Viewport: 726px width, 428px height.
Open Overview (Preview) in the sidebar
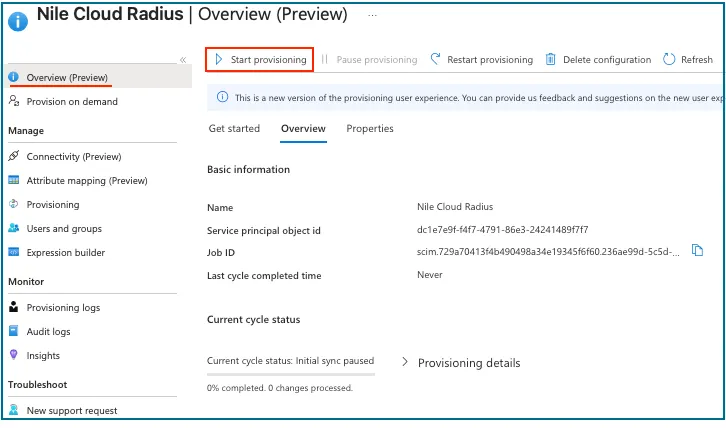coord(99,77)
